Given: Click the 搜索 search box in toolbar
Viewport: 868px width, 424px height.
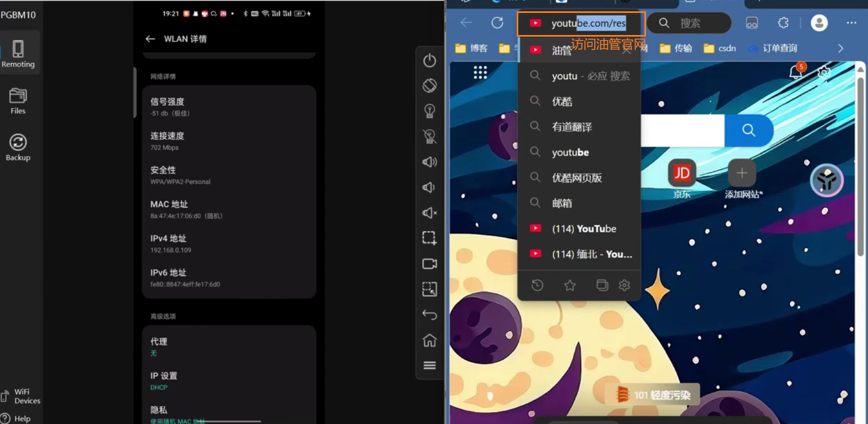Looking at the screenshot, I should click(689, 23).
